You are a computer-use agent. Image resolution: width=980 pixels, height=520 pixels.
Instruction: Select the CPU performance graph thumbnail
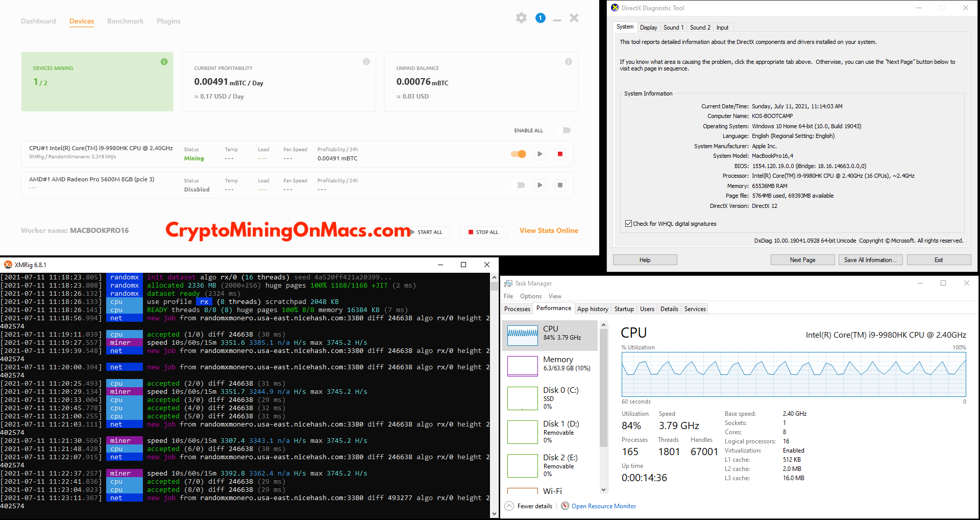click(523, 336)
